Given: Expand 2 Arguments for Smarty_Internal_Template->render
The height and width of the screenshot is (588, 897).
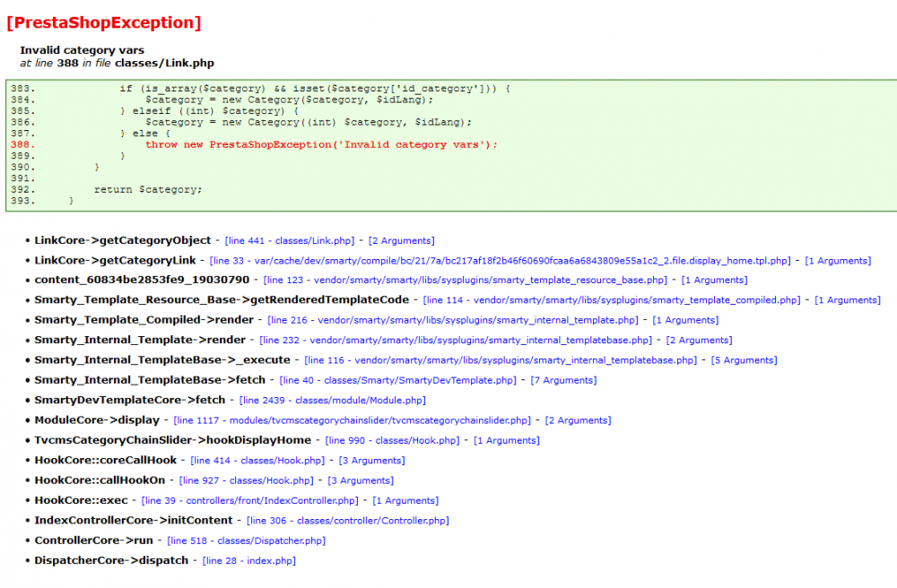Looking at the screenshot, I should 699,340.
